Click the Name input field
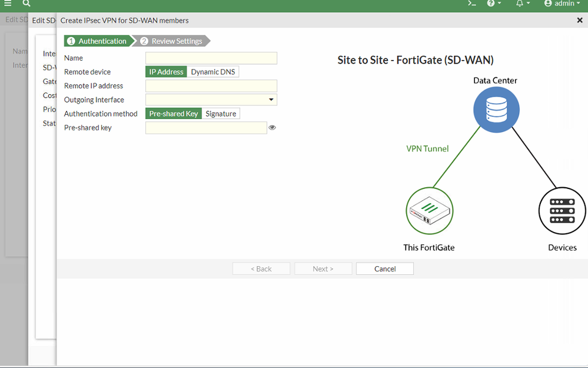 coord(211,58)
